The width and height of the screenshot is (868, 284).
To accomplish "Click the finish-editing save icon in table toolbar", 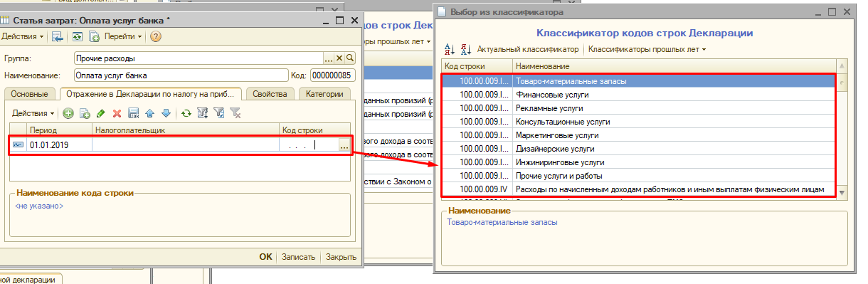I will click(133, 113).
